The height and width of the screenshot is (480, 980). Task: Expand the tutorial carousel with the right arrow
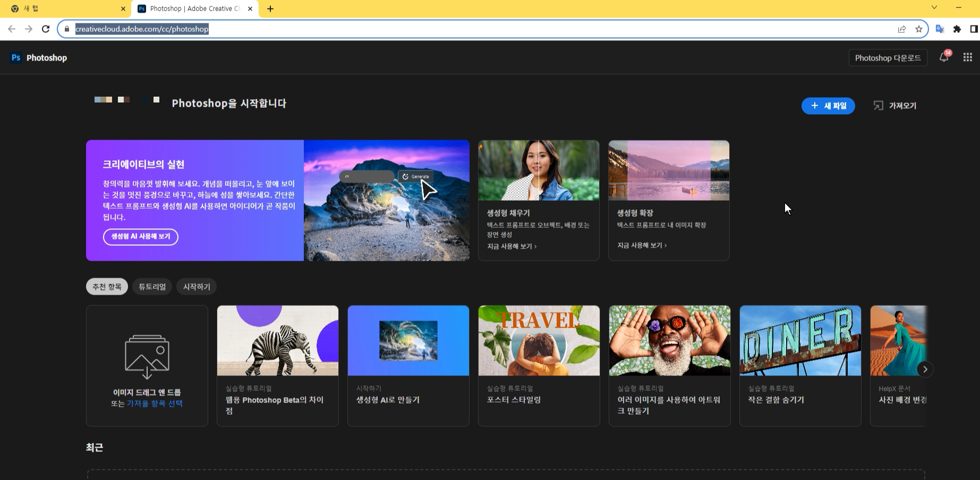[x=924, y=369]
